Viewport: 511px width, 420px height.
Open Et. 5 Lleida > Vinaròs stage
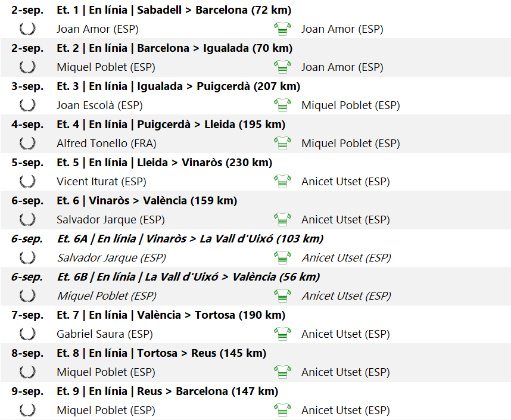tap(164, 163)
